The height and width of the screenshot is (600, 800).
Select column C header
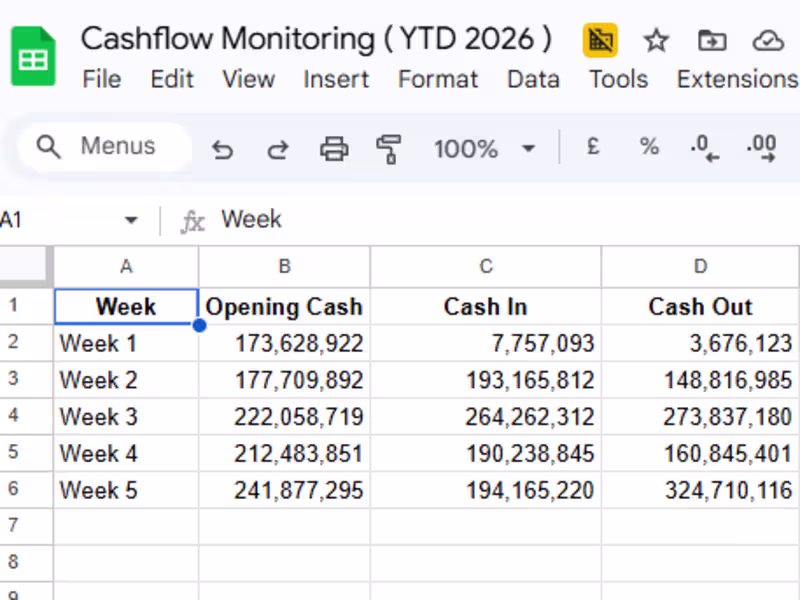coord(486,266)
